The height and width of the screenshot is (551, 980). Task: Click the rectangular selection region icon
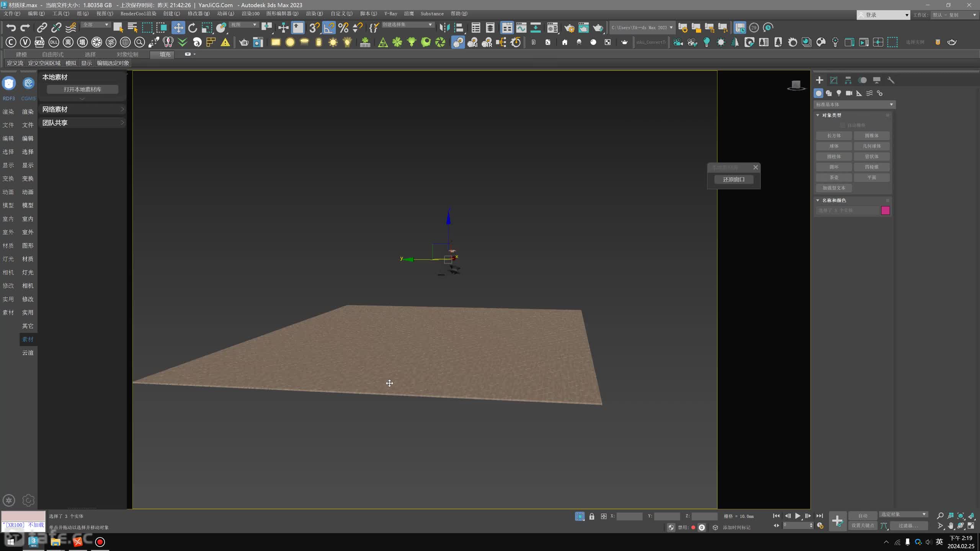click(x=147, y=28)
